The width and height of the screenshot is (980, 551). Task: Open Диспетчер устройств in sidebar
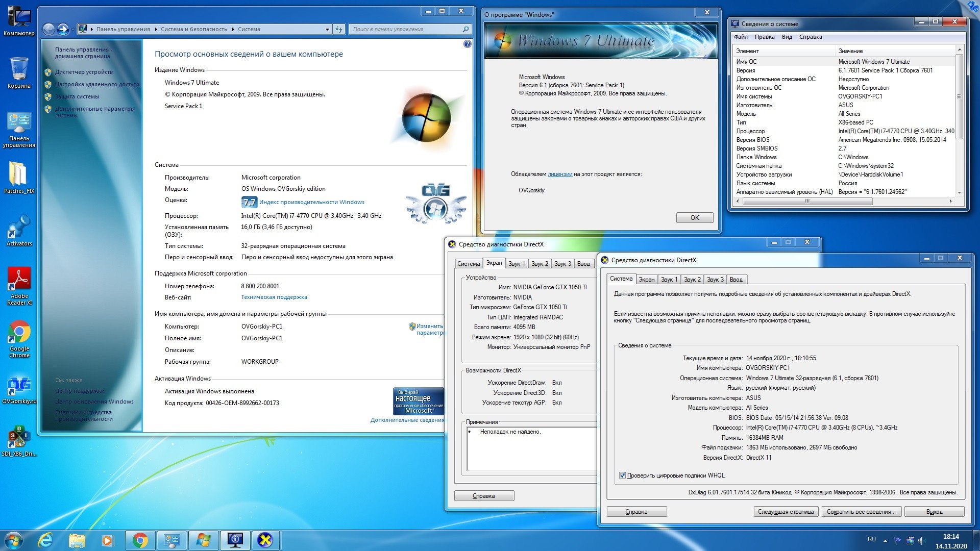pos(84,72)
